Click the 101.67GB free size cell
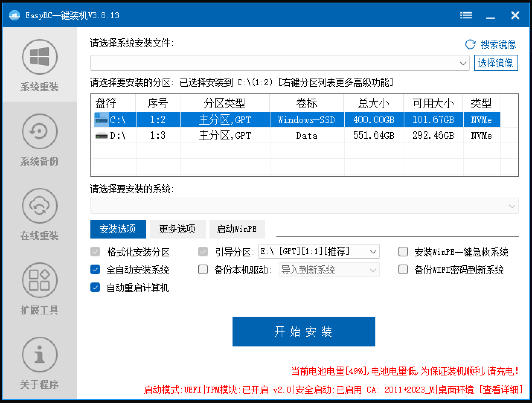The height and width of the screenshot is (403, 532). [x=433, y=119]
